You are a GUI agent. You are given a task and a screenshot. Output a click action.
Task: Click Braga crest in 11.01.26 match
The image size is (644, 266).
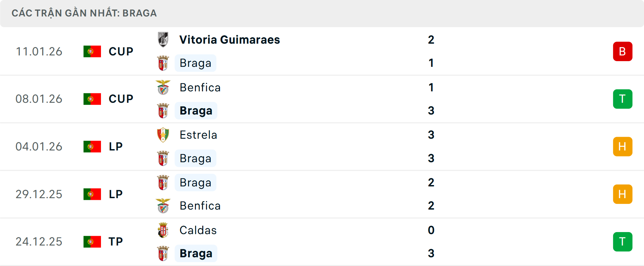tap(163, 63)
